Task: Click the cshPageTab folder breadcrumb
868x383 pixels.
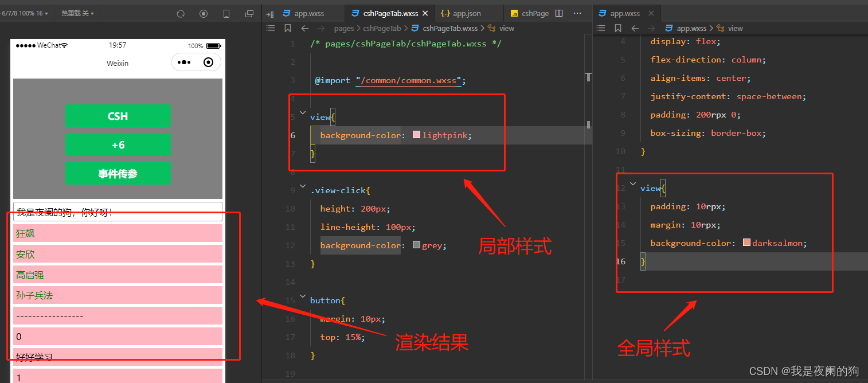Action: [382, 28]
